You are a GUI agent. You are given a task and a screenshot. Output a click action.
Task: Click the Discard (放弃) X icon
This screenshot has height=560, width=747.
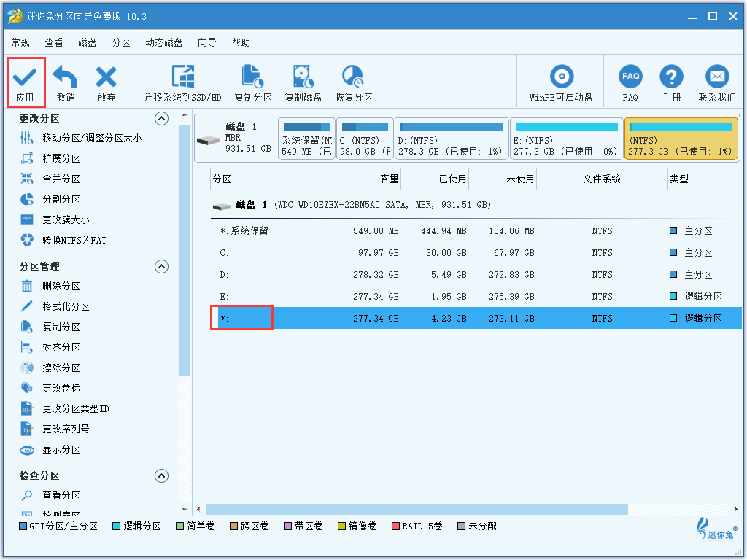[x=106, y=77]
